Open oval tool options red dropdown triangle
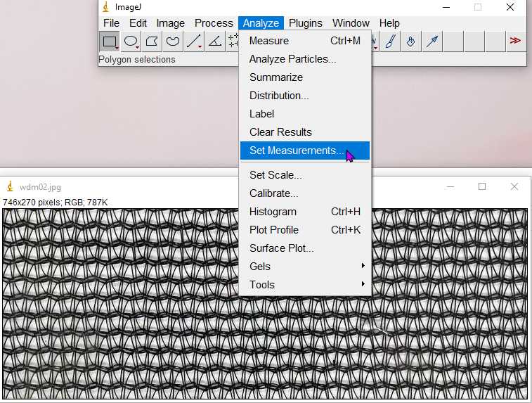The height and width of the screenshot is (403, 532). pyautogui.click(x=137, y=48)
